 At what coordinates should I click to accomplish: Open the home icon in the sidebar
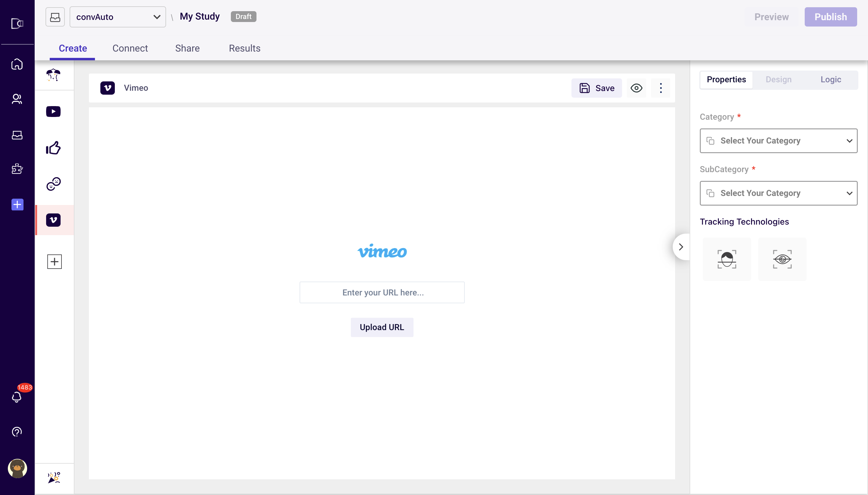coord(17,64)
